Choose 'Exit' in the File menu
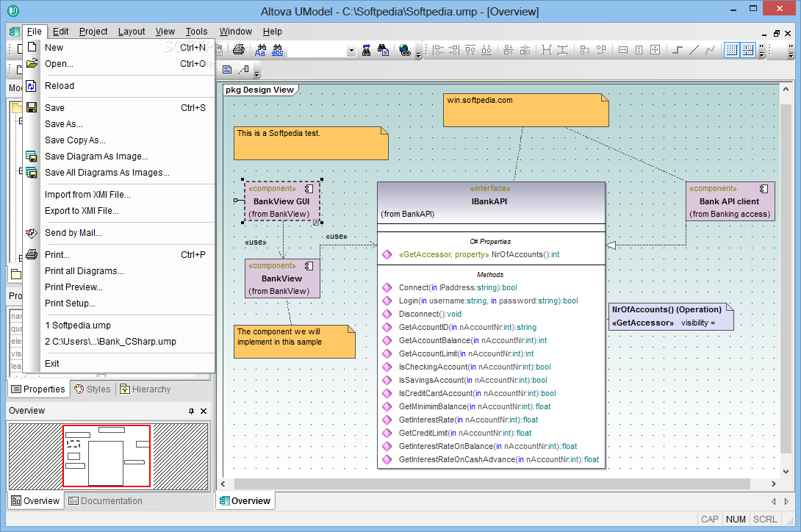The width and height of the screenshot is (801, 532). (x=119, y=363)
